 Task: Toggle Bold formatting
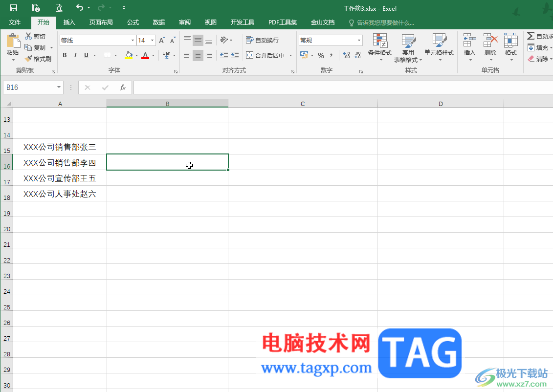click(x=65, y=55)
